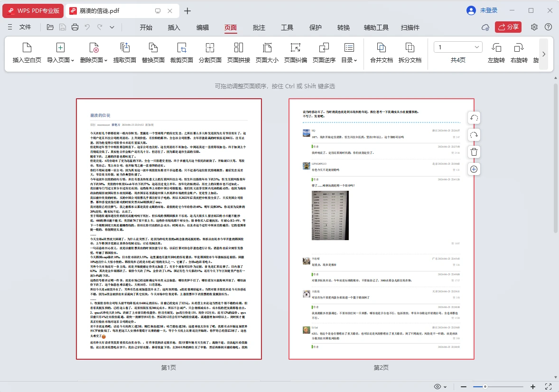Select the 页面纠偏 deskew tool
Viewport: 559px width, 392px height.
pos(296,53)
